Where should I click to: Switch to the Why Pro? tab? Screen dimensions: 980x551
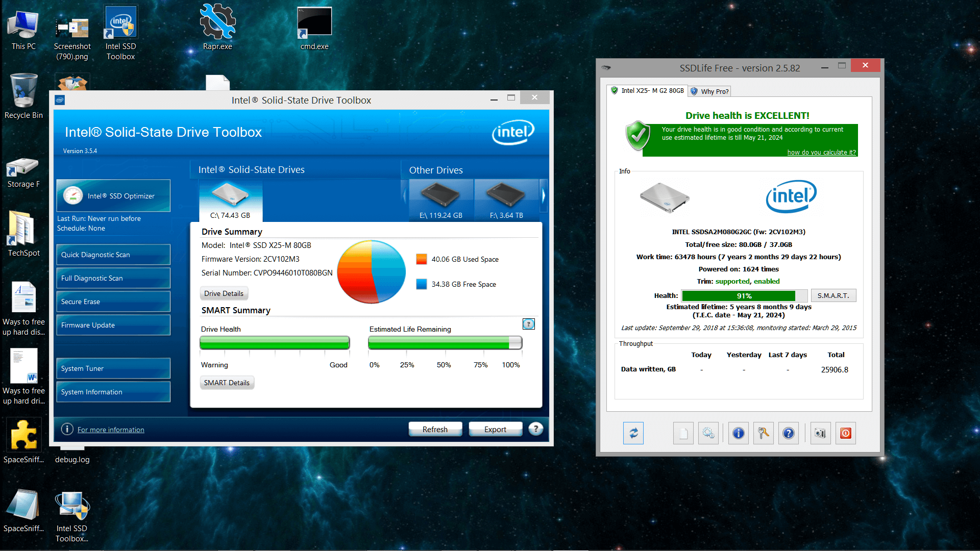(709, 91)
